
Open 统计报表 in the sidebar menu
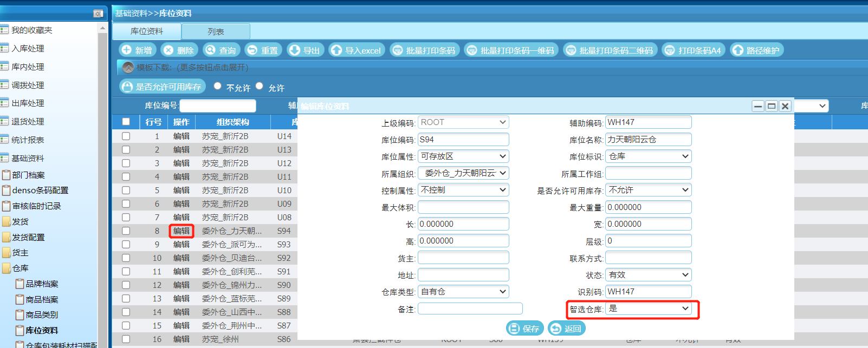[28, 140]
